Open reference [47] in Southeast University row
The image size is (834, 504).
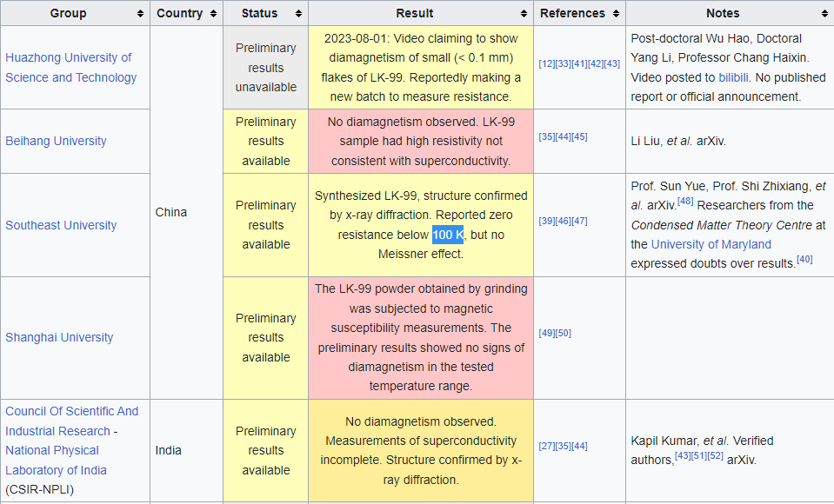[x=579, y=221]
